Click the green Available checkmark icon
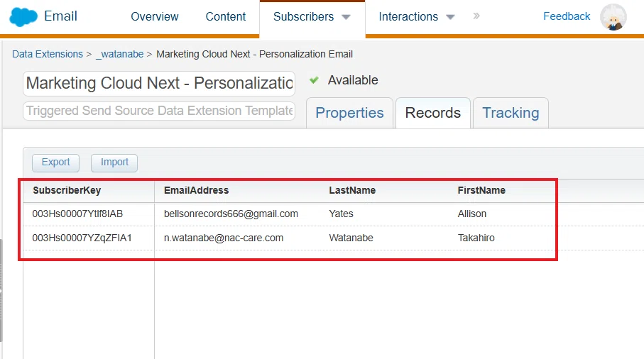This screenshot has height=359, width=644. point(314,80)
